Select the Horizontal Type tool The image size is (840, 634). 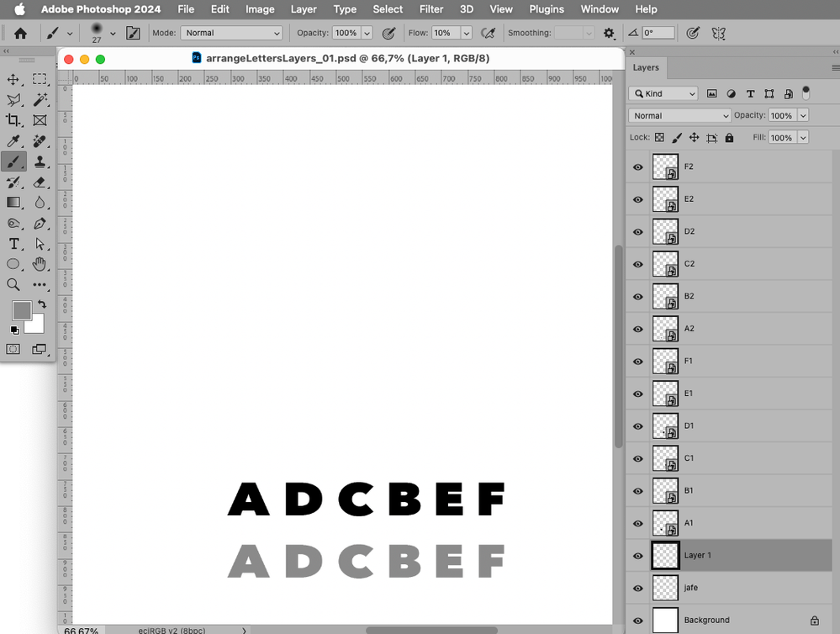tap(14, 244)
